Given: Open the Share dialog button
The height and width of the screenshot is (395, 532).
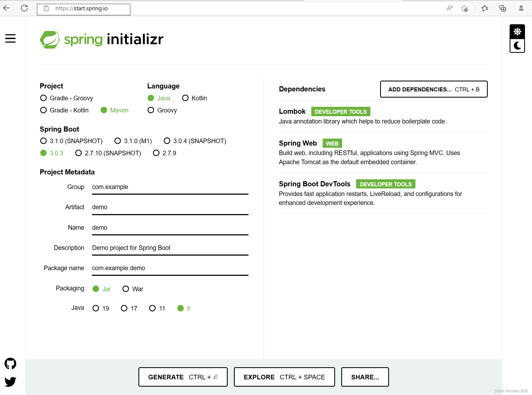Looking at the screenshot, I should [x=365, y=377].
